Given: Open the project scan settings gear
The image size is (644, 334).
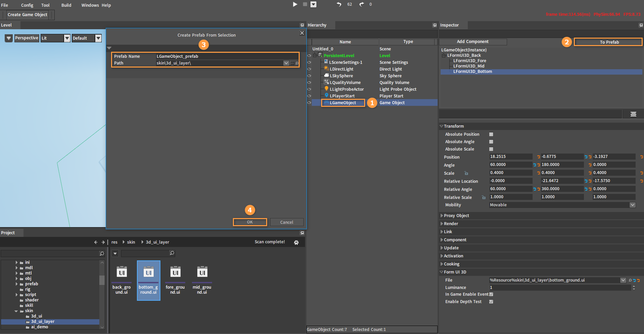Looking at the screenshot, I should (296, 242).
